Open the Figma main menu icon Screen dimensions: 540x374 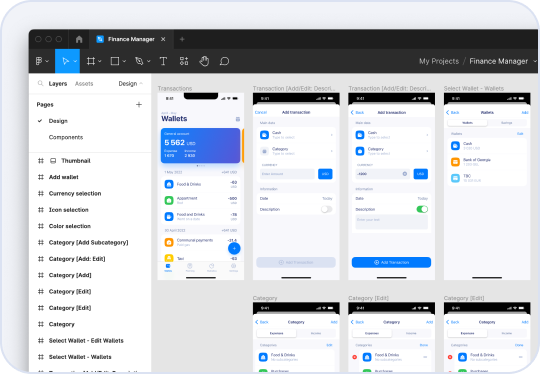point(39,61)
